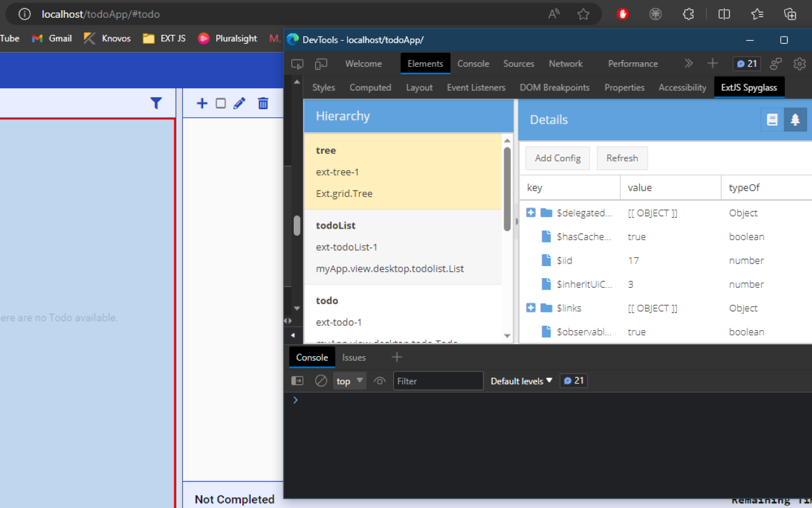Open the 21 issues counter badge
The height and width of the screenshot is (508, 812).
(747, 63)
